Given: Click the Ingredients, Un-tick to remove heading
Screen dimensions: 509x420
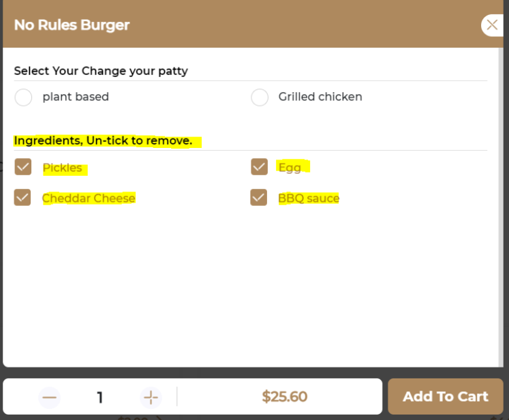Looking at the screenshot, I should pos(103,141).
